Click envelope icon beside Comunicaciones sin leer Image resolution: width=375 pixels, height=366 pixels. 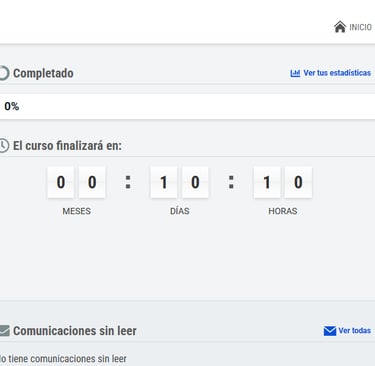tap(4, 331)
